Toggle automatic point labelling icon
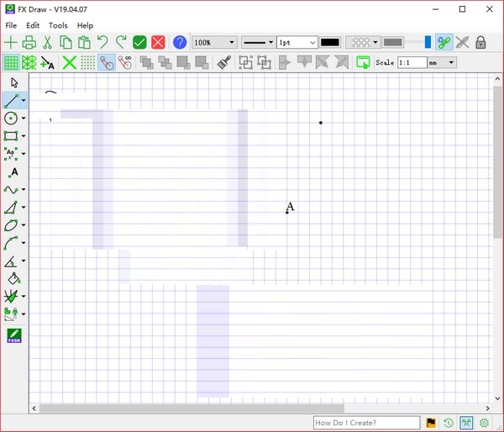The height and width of the screenshot is (432, 504). 48,62
